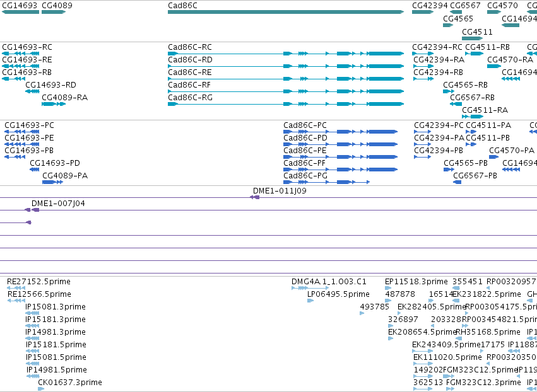Click the CG42394-RB transcript label
The width and height of the screenshot is (537, 392).
(x=438, y=72)
